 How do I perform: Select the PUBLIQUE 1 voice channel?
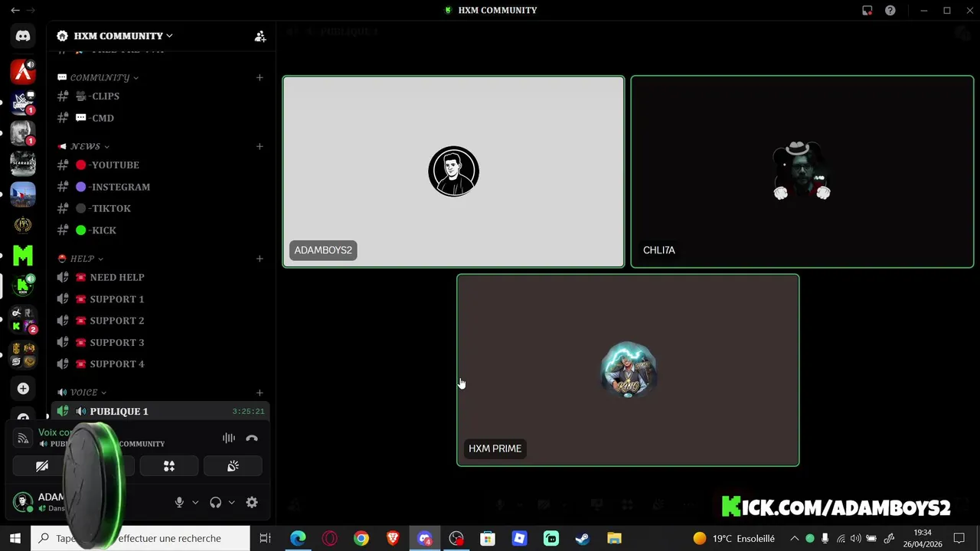(x=161, y=411)
